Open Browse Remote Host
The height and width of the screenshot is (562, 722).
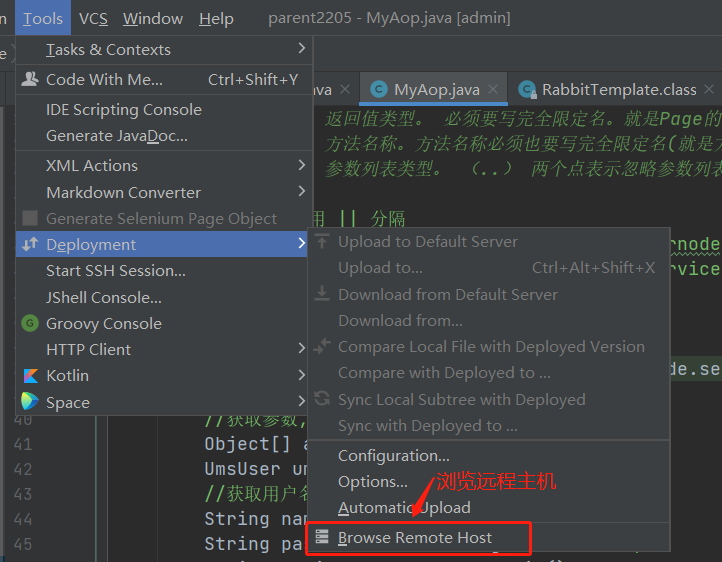tap(489, 538)
